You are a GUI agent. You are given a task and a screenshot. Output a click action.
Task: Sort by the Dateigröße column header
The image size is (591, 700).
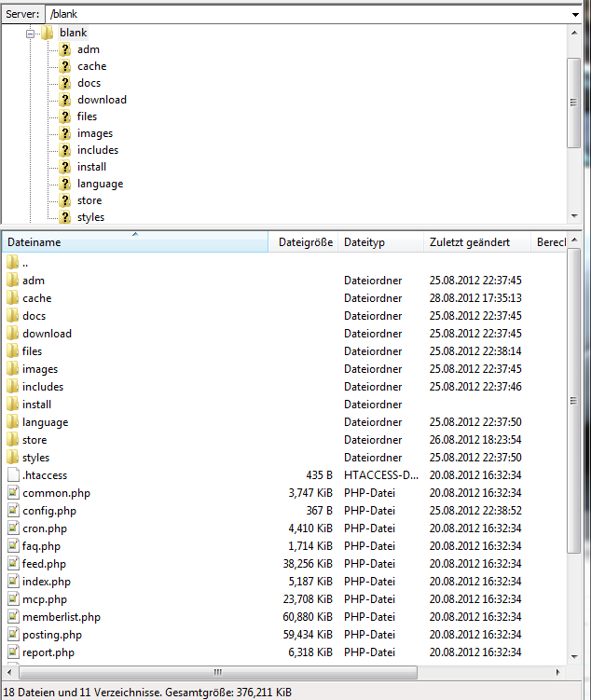pyautogui.click(x=305, y=242)
